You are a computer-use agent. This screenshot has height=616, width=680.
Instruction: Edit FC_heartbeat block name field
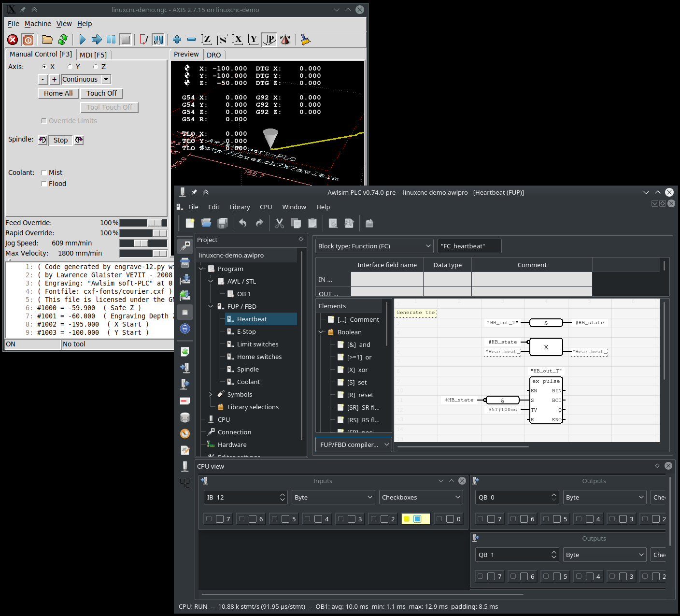point(469,246)
